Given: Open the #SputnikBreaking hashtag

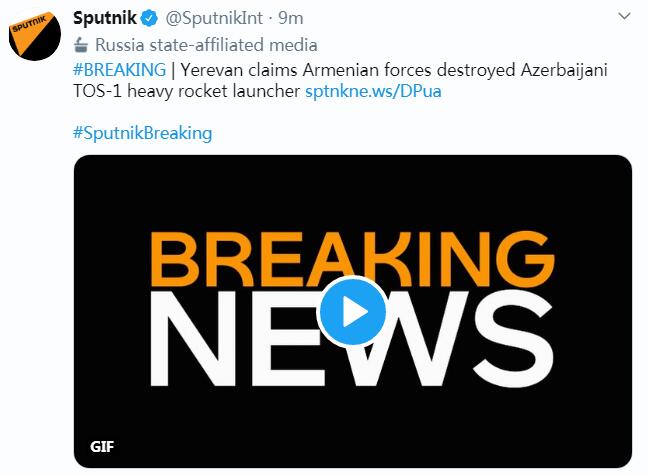Looking at the screenshot, I should (x=143, y=133).
